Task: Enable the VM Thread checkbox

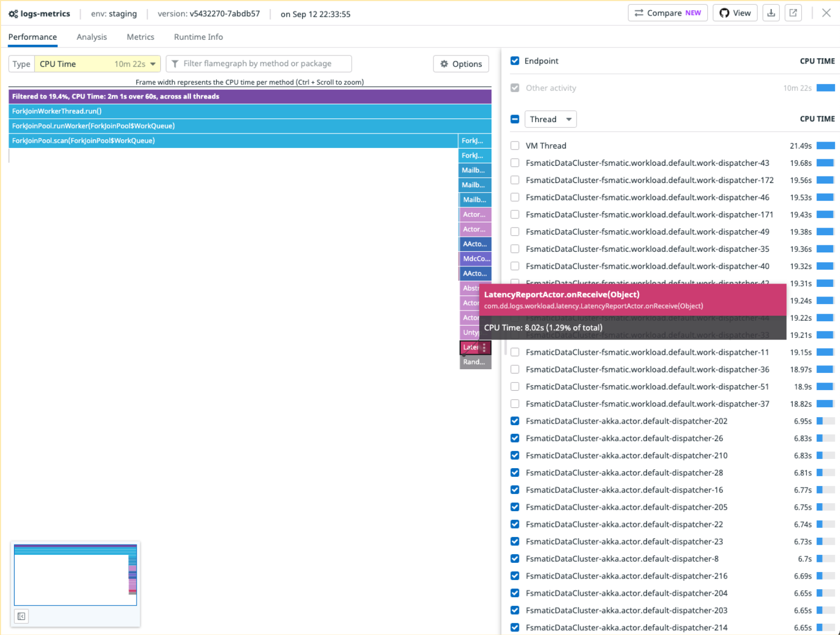Action: point(515,145)
